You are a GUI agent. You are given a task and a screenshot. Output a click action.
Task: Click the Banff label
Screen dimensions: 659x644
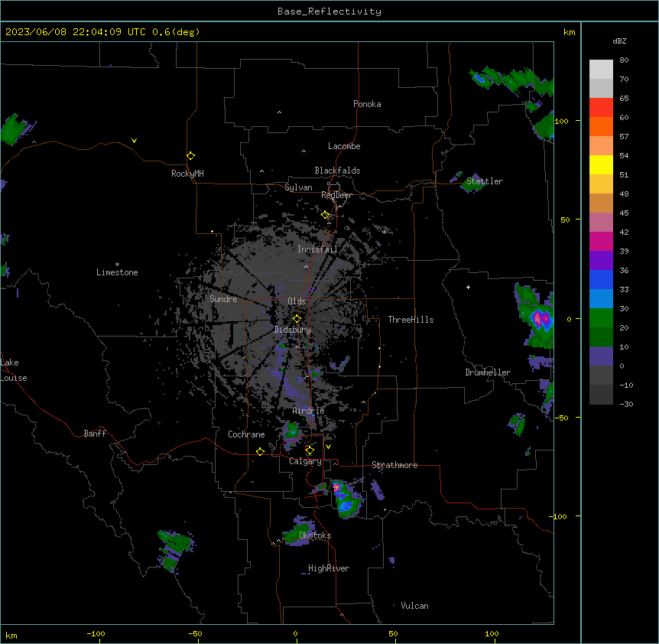tap(95, 434)
